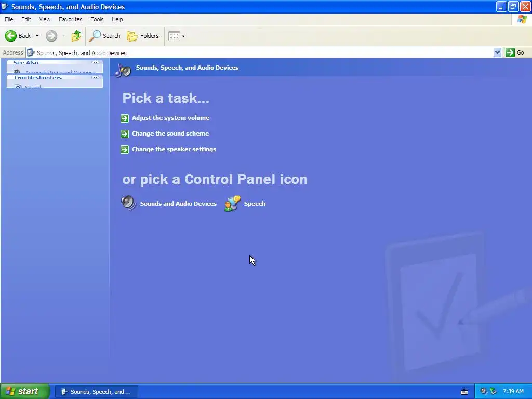Screen dimensions: 532x399
Task: Open the Speech control panel icon
Action: pyautogui.click(x=233, y=204)
